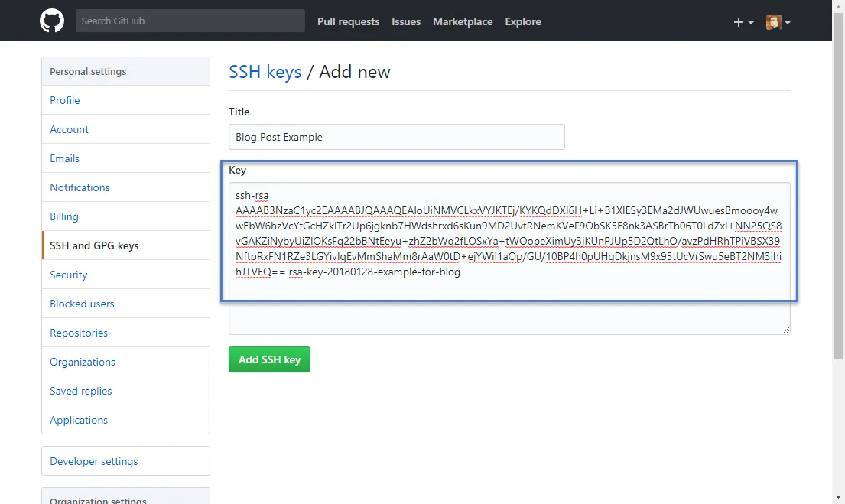This screenshot has width=845, height=504.
Task: Click the GitHub Octocat logo
Action: point(52,21)
